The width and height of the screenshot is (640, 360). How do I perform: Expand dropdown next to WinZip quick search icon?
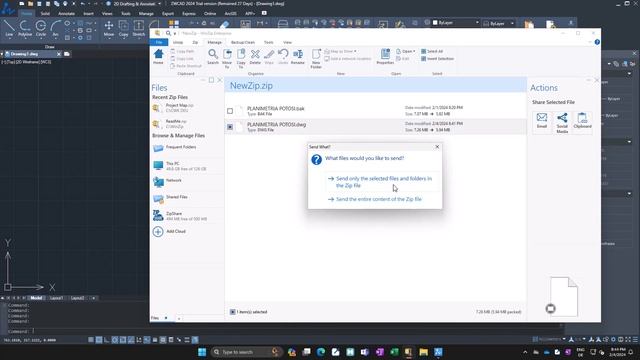pyautogui.click(x=175, y=33)
